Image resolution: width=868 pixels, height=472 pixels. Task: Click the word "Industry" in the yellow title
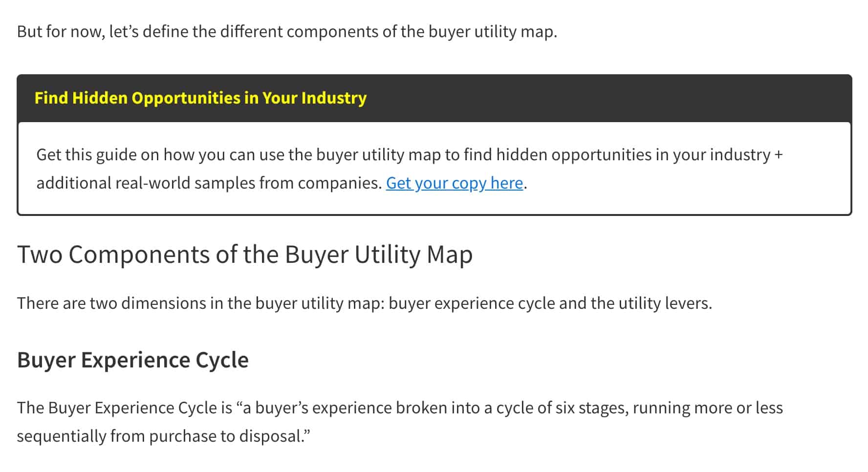(x=334, y=98)
